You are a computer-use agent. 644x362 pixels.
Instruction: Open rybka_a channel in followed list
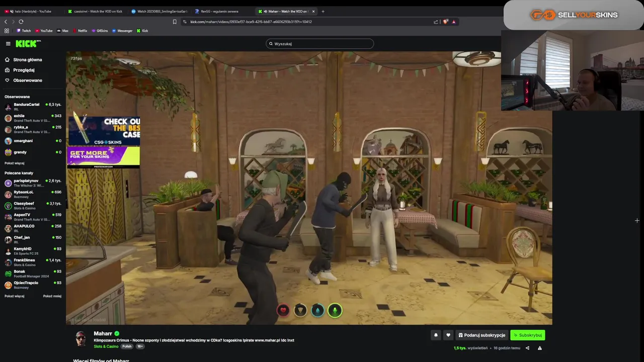33,129
